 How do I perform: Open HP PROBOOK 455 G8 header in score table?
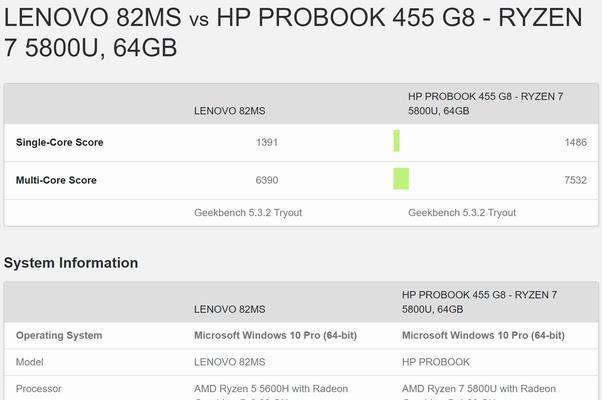point(485,104)
